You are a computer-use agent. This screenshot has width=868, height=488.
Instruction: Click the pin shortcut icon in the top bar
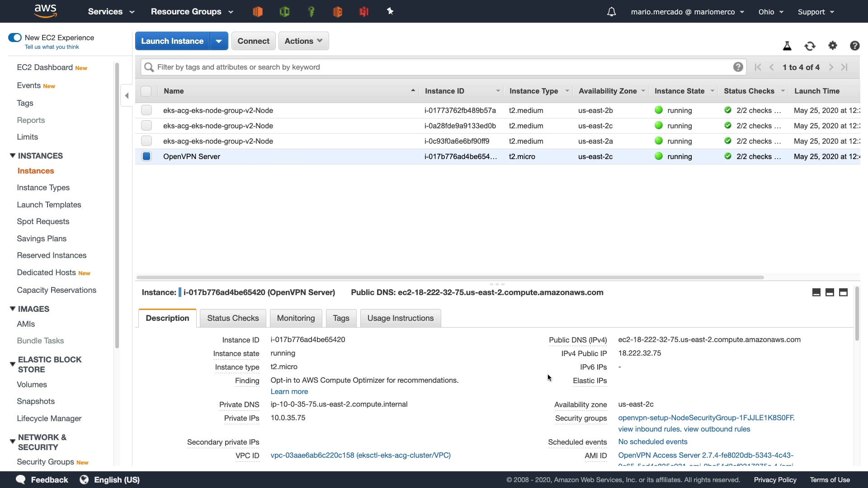click(390, 12)
